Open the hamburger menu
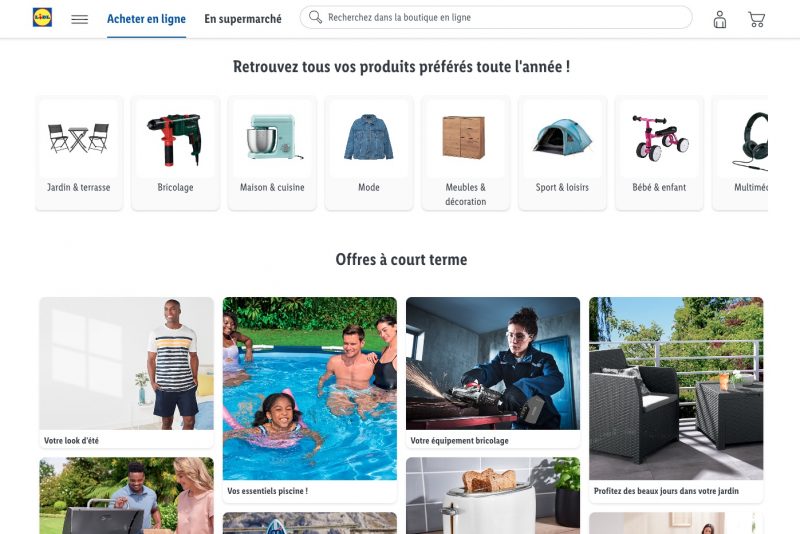The height and width of the screenshot is (534, 800). pos(80,19)
